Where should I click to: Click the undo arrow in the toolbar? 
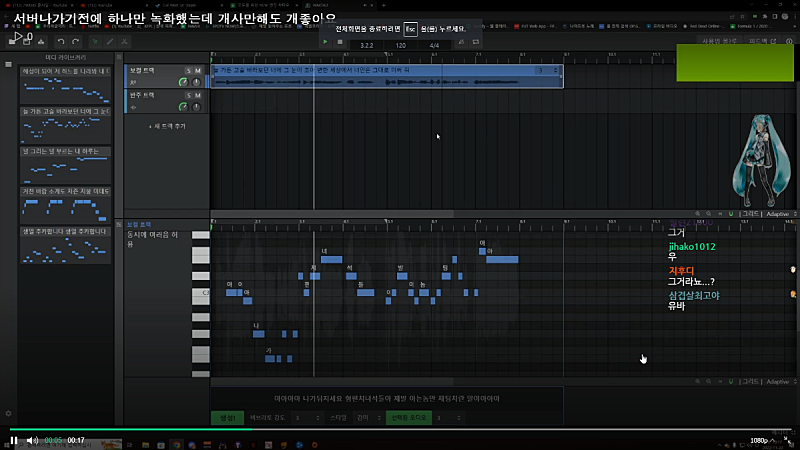(60, 41)
